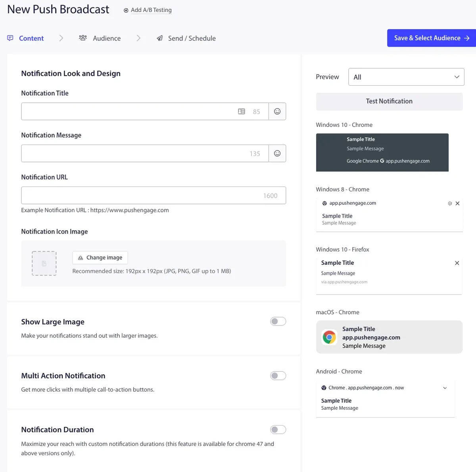Click Save & Select Audience button
Screen dimensions: 476x472
click(432, 38)
